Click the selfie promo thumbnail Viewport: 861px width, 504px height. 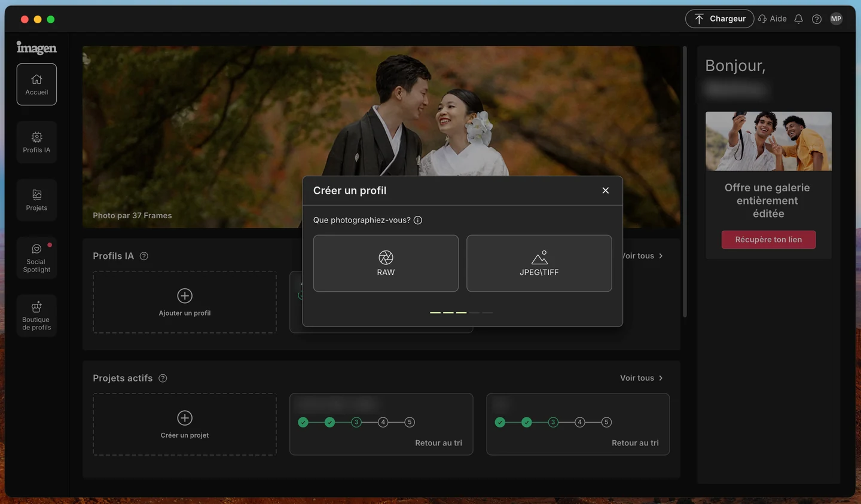[768, 141]
